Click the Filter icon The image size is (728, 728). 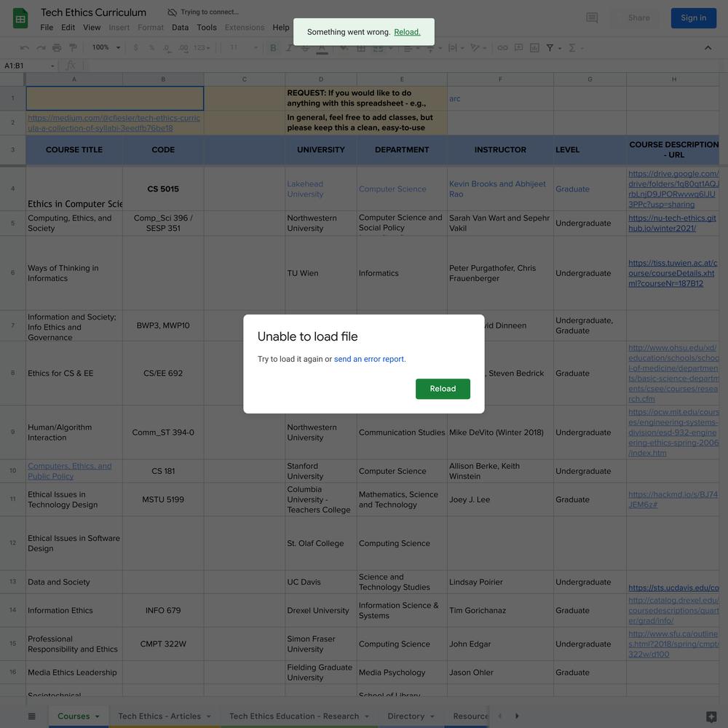550,48
